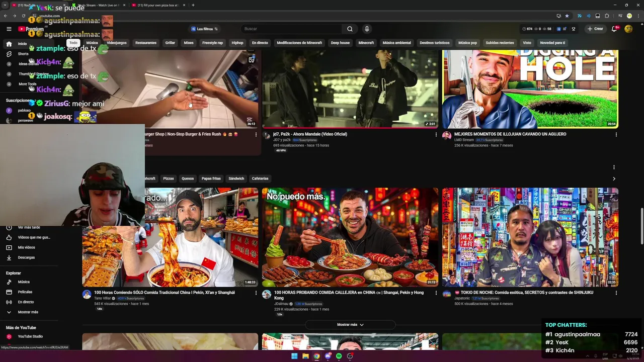
Task: Open the YouTube hamburger guide menu
Action: click(x=9, y=29)
